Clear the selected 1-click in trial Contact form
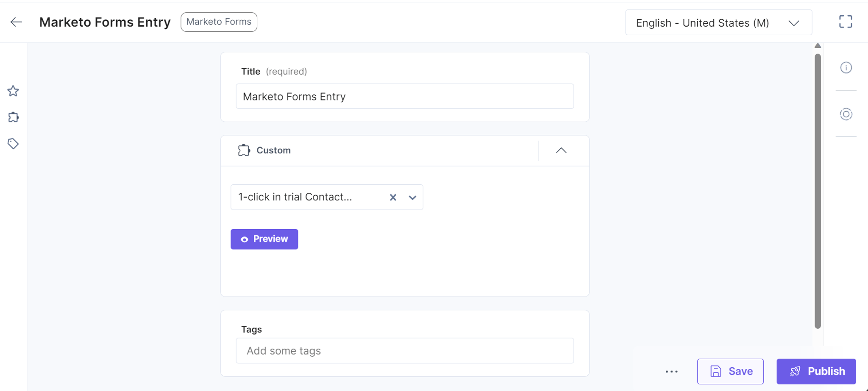The image size is (868, 391). (x=393, y=197)
